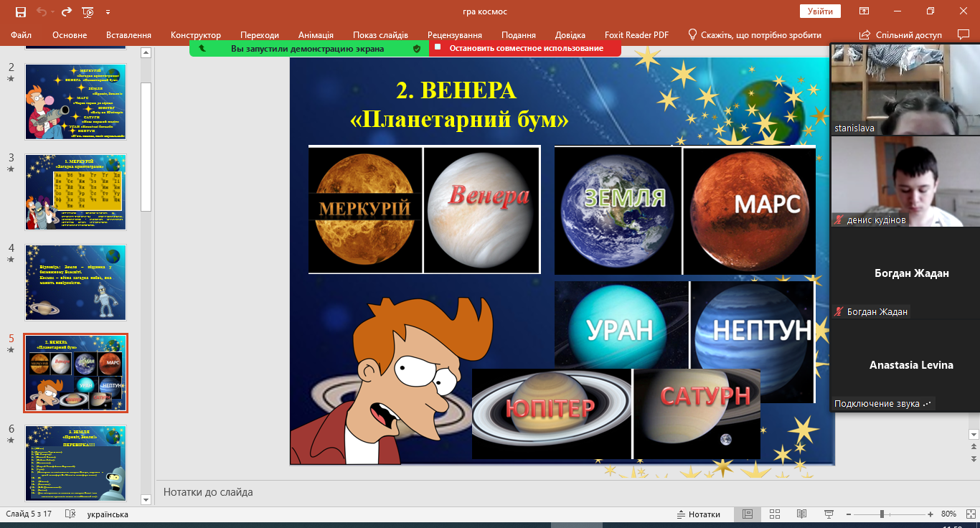Viewport: 980px width, 528px height.
Task: Start Slide Show view icon in status bar
Action: coord(829,514)
